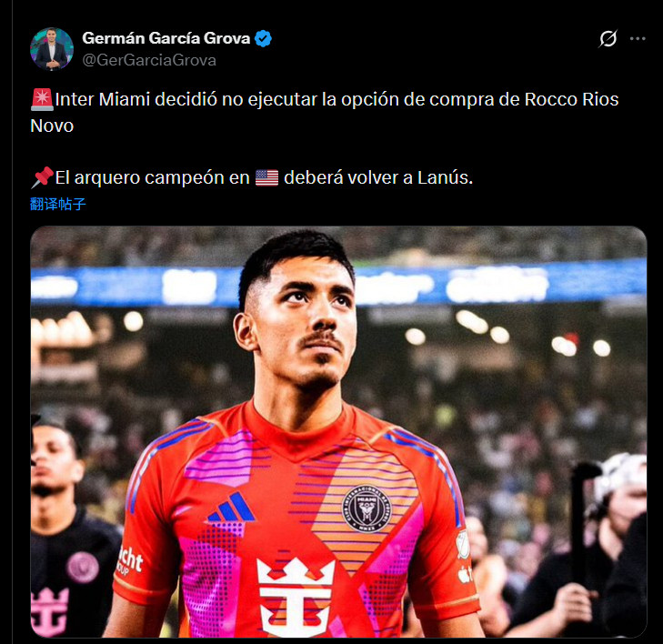Click the pushpin emoji before El arquero

point(42,177)
